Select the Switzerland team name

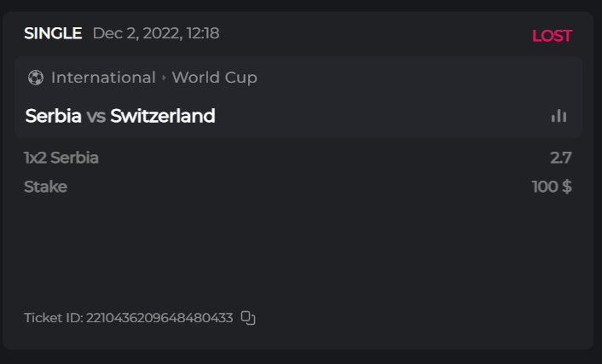tap(163, 116)
